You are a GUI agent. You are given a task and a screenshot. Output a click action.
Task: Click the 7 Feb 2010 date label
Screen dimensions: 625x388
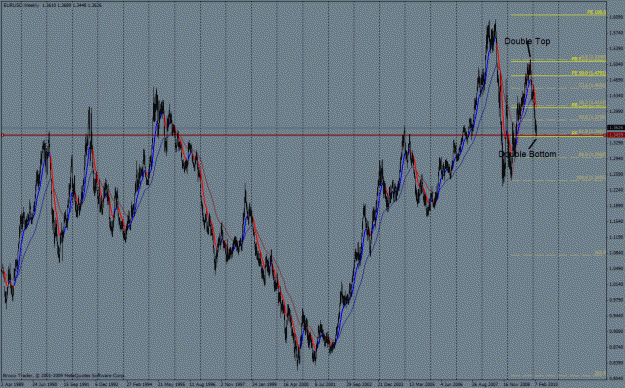point(546,384)
